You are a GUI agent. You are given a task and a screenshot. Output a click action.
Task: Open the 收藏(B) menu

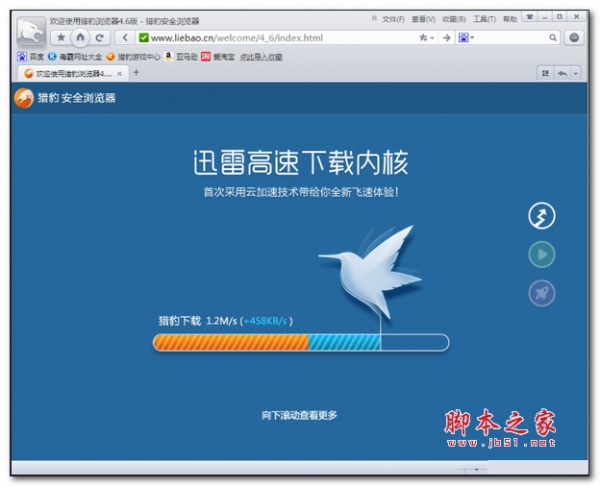pyautogui.click(x=454, y=19)
